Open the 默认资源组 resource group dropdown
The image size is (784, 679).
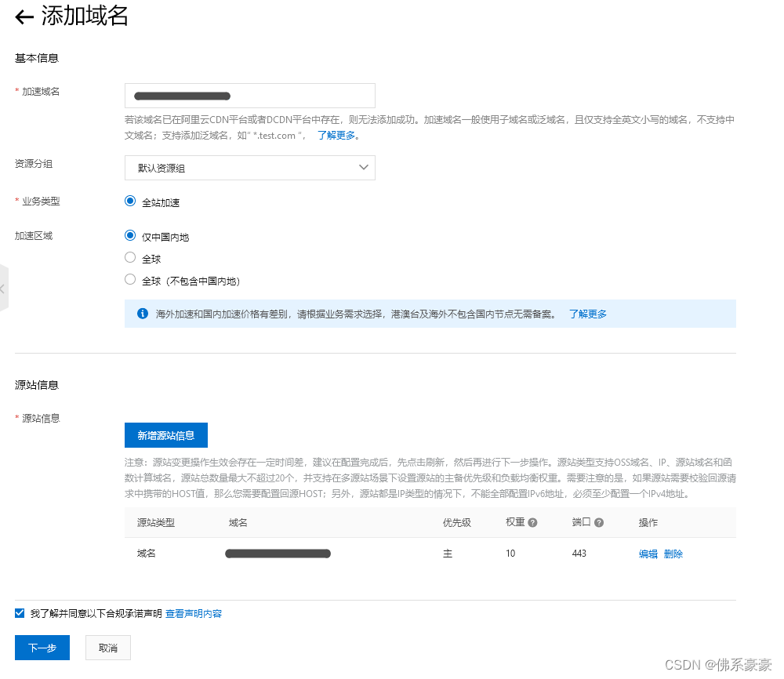pos(249,167)
